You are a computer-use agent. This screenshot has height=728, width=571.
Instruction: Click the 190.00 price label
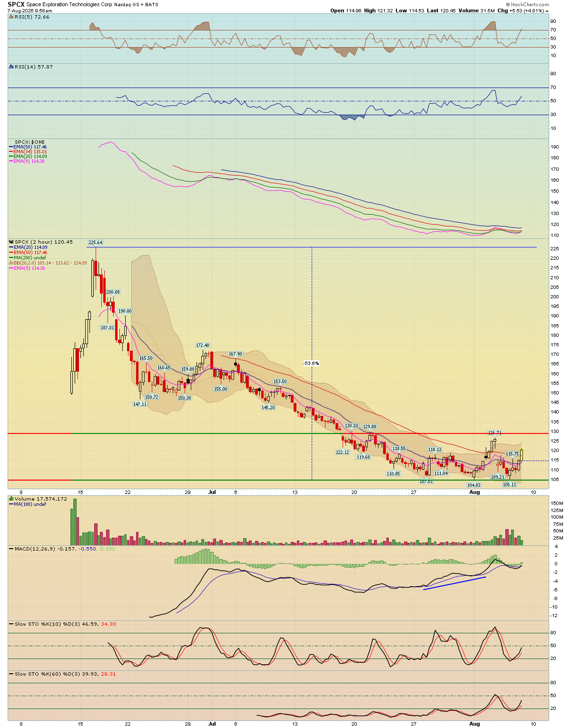point(125,311)
